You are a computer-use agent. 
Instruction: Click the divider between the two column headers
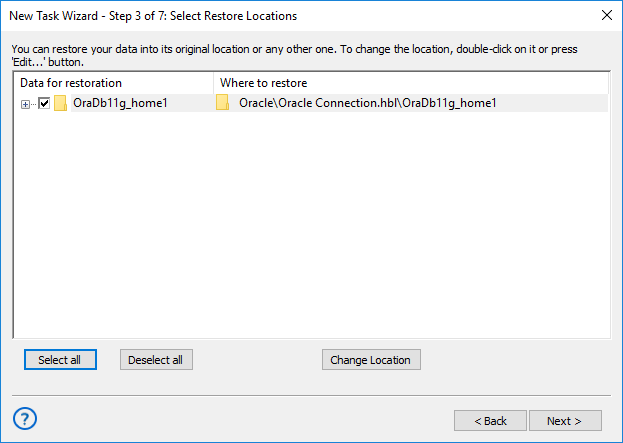pyautogui.click(x=213, y=83)
